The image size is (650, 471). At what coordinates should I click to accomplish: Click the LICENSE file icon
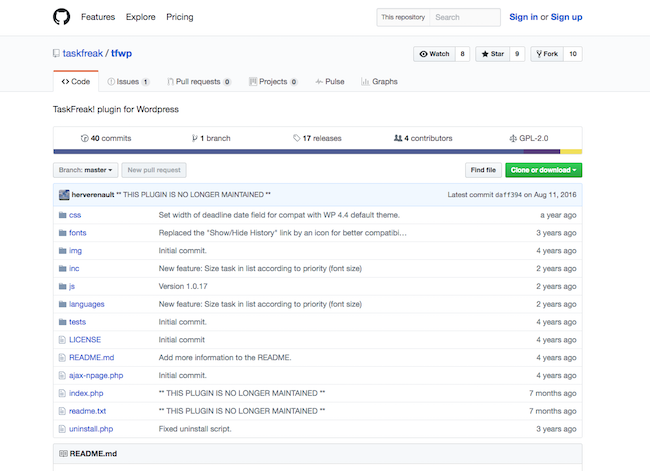(62, 340)
